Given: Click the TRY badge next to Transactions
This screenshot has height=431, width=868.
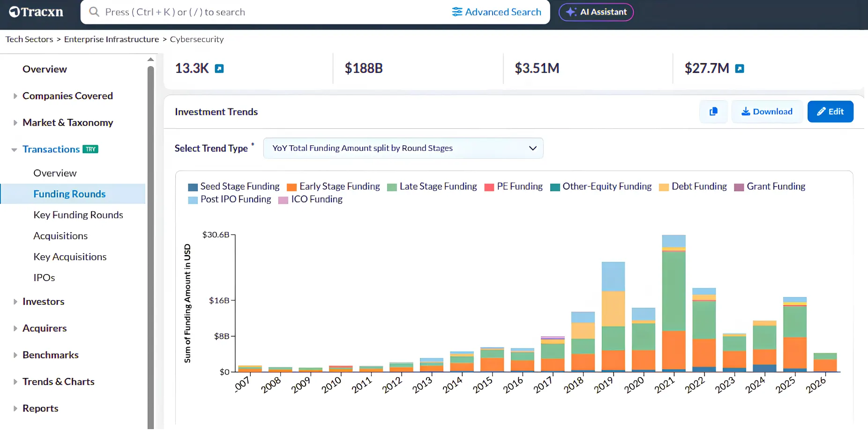Looking at the screenshot, I should pyautogui.click(x=90, y=149).
